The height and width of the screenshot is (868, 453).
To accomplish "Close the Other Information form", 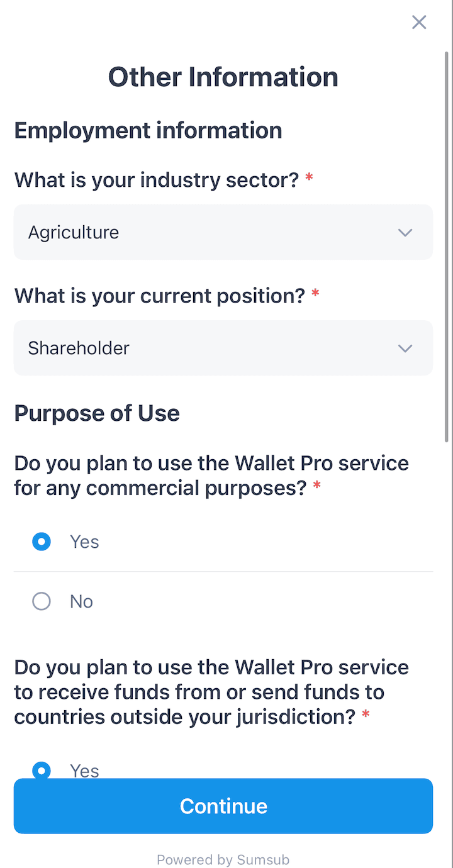I will click(x=419, y=23).
